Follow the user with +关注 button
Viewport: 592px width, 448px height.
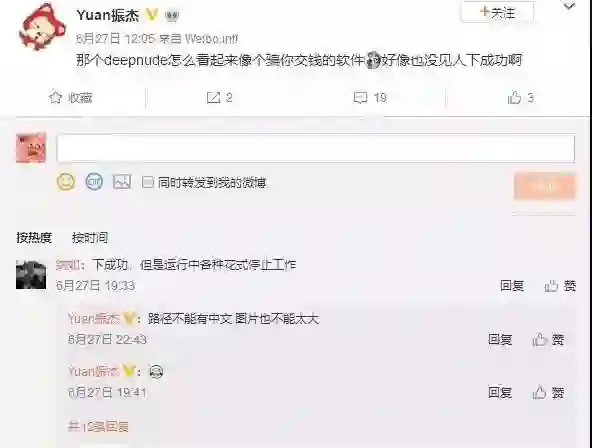(497, 12)
